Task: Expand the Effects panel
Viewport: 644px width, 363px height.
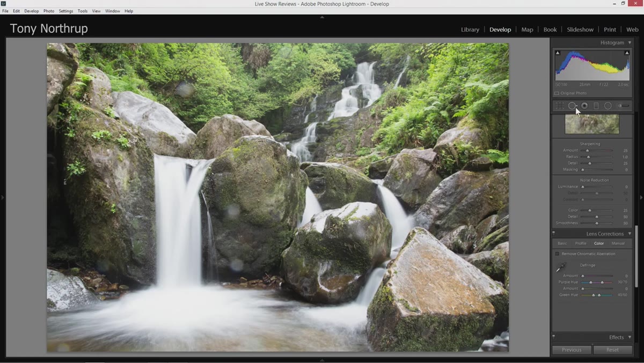Action: pos(630,337)
